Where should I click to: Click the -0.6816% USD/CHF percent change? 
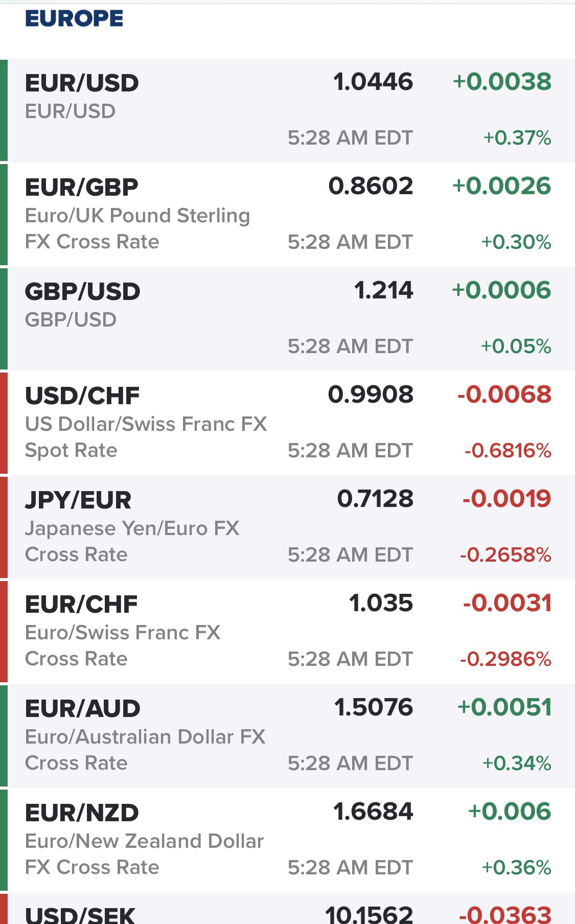click(x=508, y=451)
